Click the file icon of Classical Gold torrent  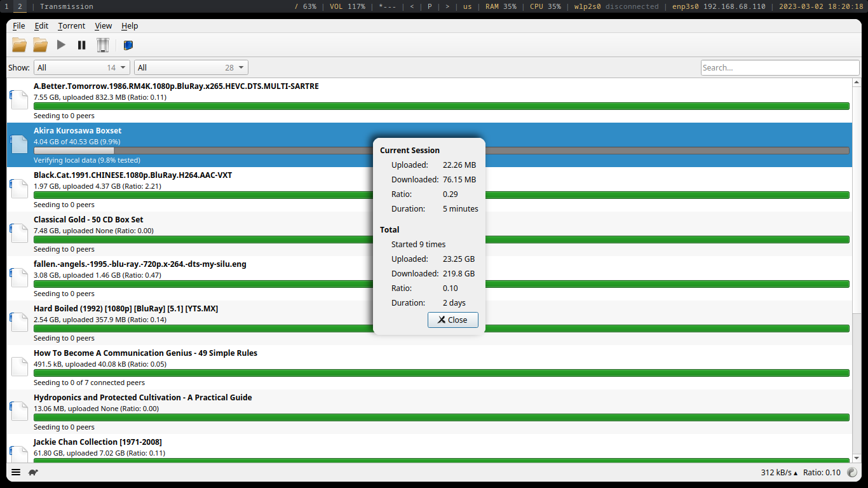[19, 234]
